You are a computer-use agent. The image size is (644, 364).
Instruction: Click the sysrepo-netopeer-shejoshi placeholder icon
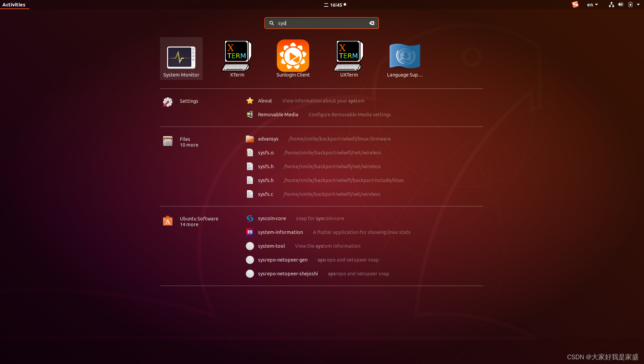250,274
